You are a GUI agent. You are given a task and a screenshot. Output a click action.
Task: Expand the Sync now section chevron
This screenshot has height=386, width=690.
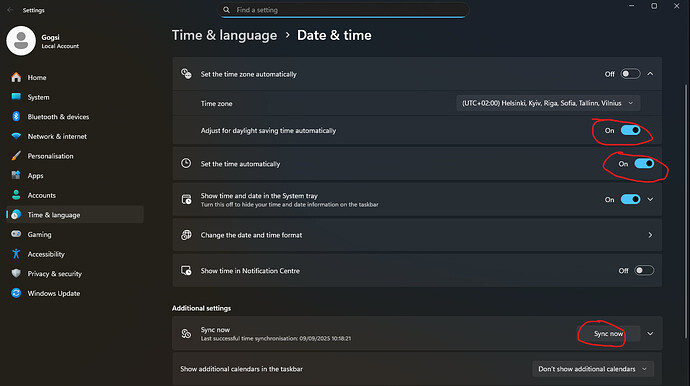[x=650, y=334]
